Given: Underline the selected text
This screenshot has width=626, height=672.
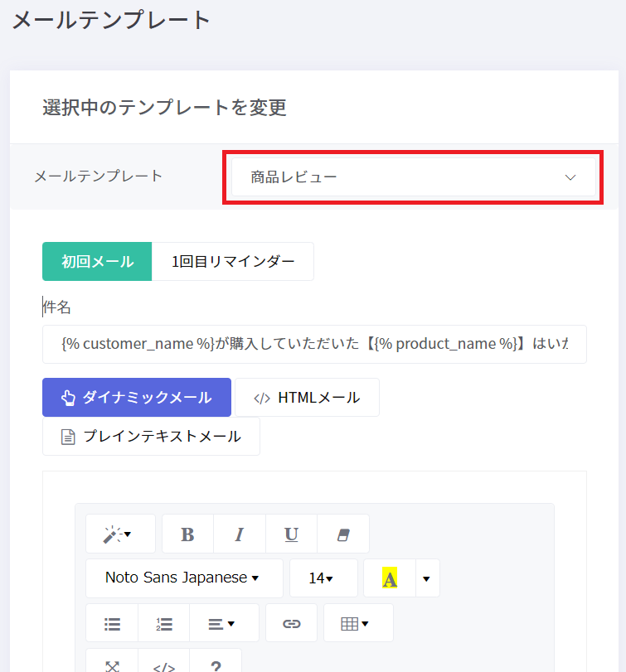Looking at the screenshot, I should (291, 534).
